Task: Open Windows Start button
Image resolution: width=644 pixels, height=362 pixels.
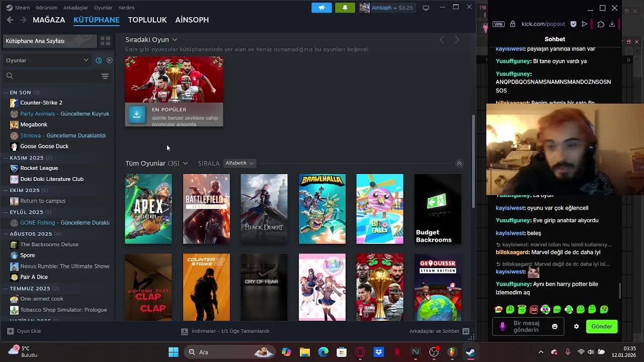Action: 174,352
